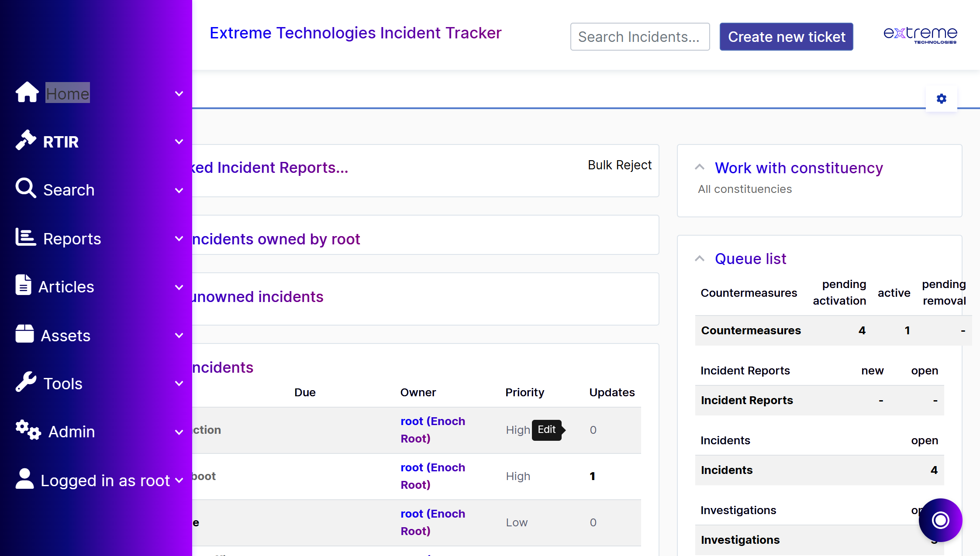Focus the Search Incidents input field

tap(640, 37)
